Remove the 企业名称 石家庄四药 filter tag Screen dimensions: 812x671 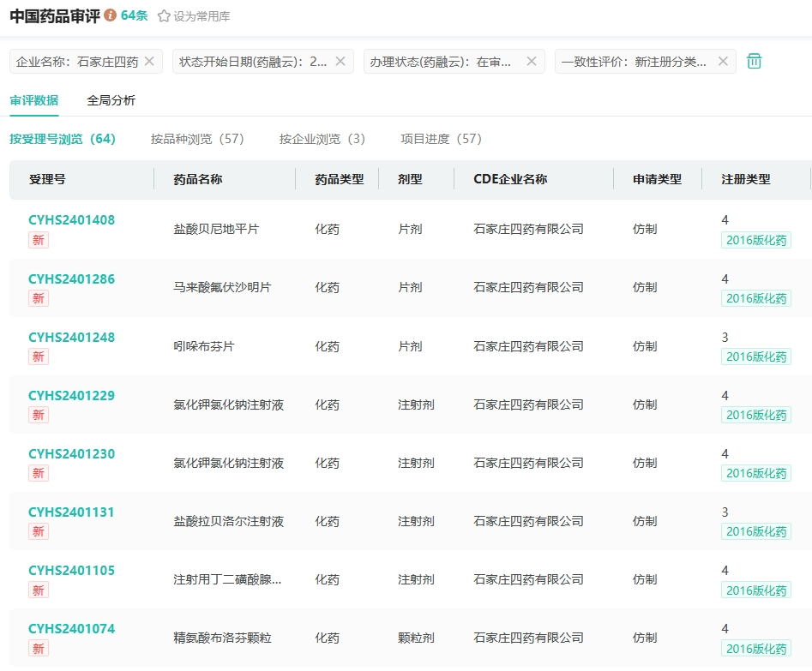click(149, 61)
